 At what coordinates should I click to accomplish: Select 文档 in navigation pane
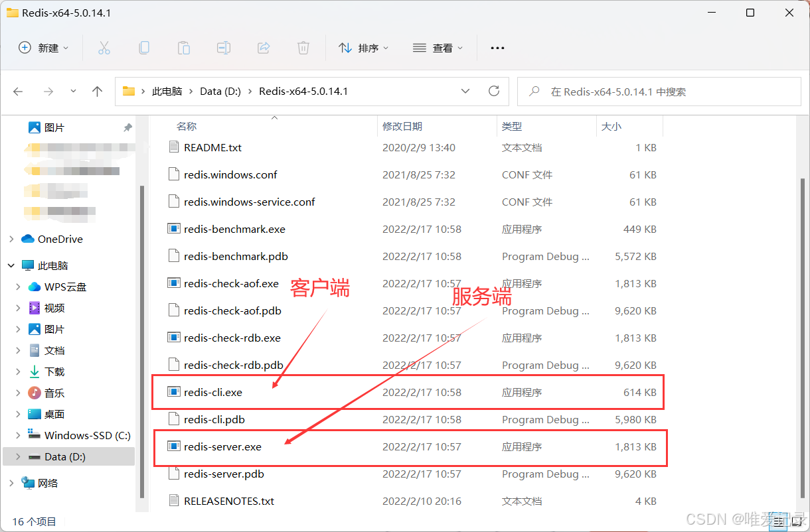tap(54, 350)
